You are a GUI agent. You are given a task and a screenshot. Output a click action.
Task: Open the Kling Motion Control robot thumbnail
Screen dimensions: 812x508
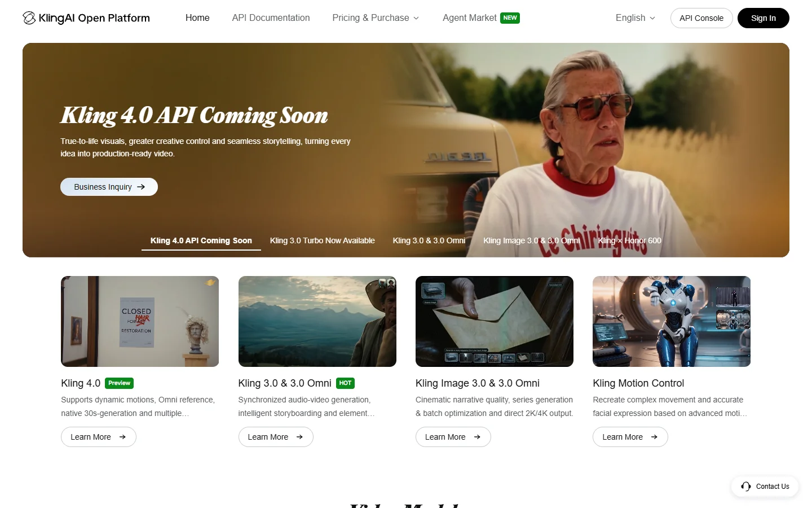tap(672, 321)
